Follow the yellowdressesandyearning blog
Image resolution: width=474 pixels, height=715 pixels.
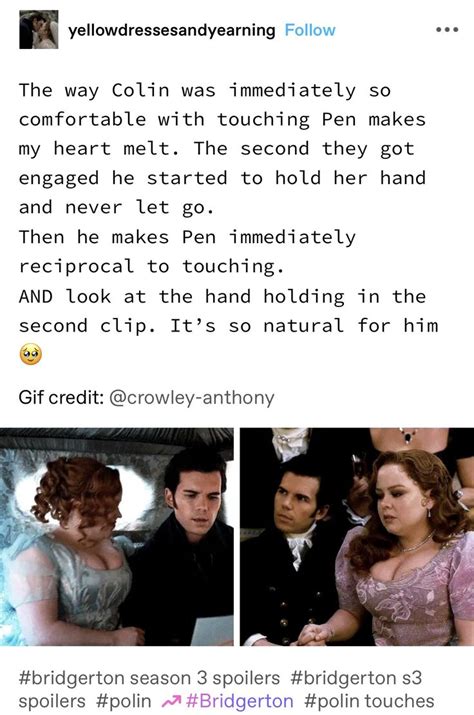tap(310, 30)
